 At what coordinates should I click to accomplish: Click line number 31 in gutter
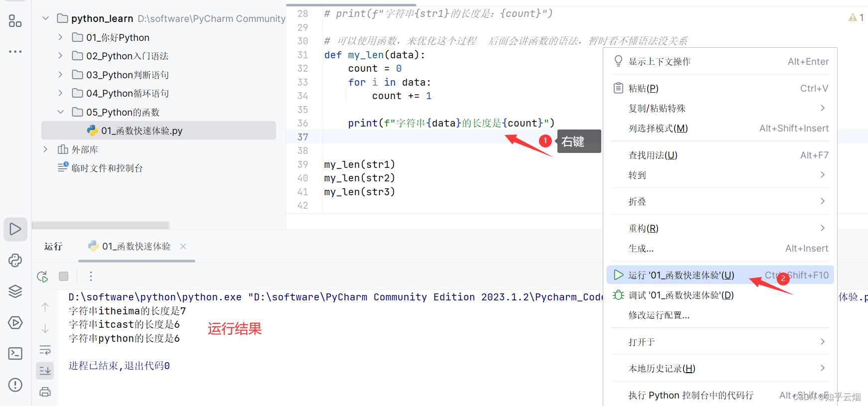click(x=303, y=55)
